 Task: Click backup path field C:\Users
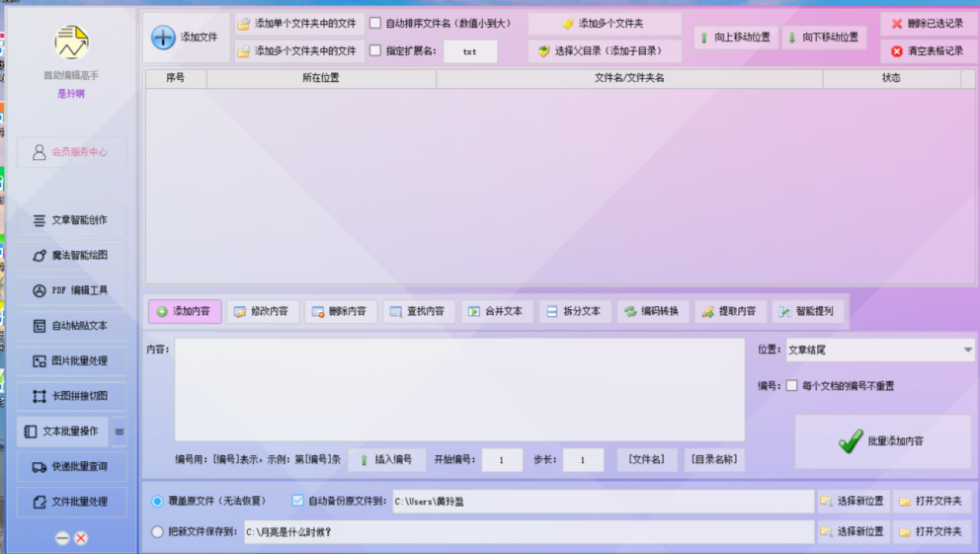[x=604, y=502]
